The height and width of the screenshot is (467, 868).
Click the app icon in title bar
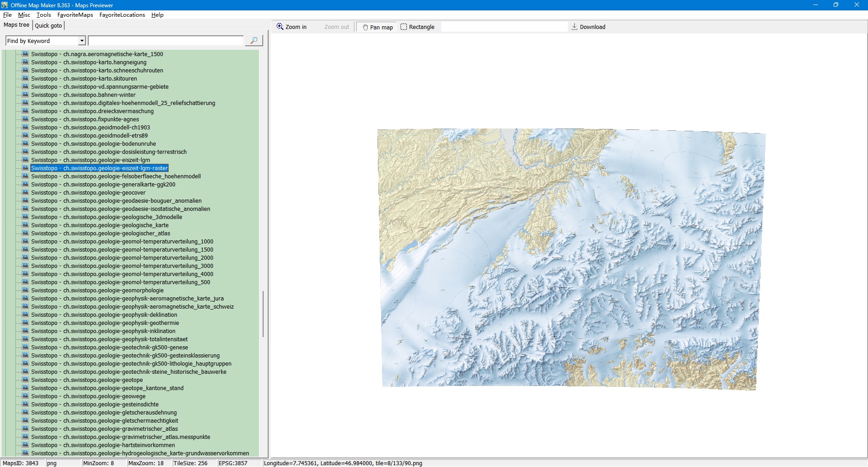[5, 5]
